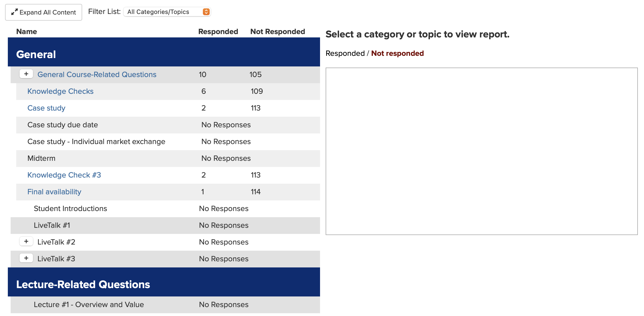Click the Not Responded column header
Screen dimensions: 644x316
(x=277, y=31)
